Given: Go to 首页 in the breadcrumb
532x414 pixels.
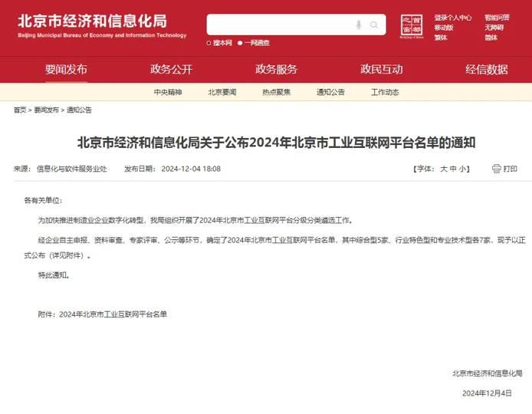Looking at the screenshot, I should point(20,110).
